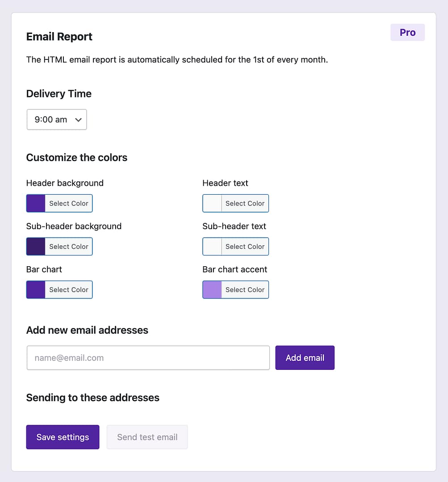
Task: Click Select Color for Header text
Action: 245,203
